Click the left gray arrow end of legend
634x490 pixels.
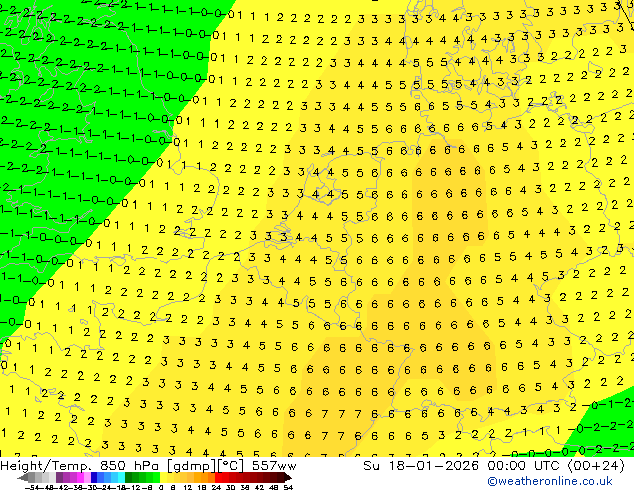(x=23, y=477)
